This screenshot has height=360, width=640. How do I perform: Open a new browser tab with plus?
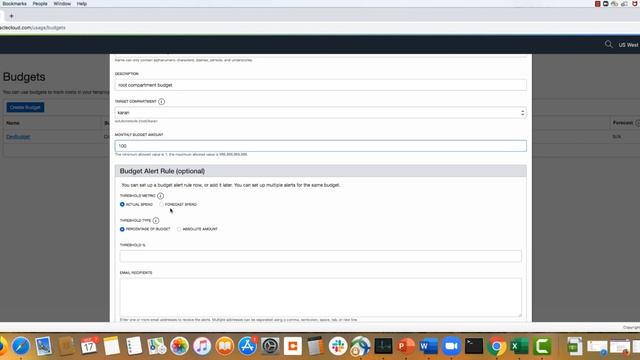tap(11, 16)
